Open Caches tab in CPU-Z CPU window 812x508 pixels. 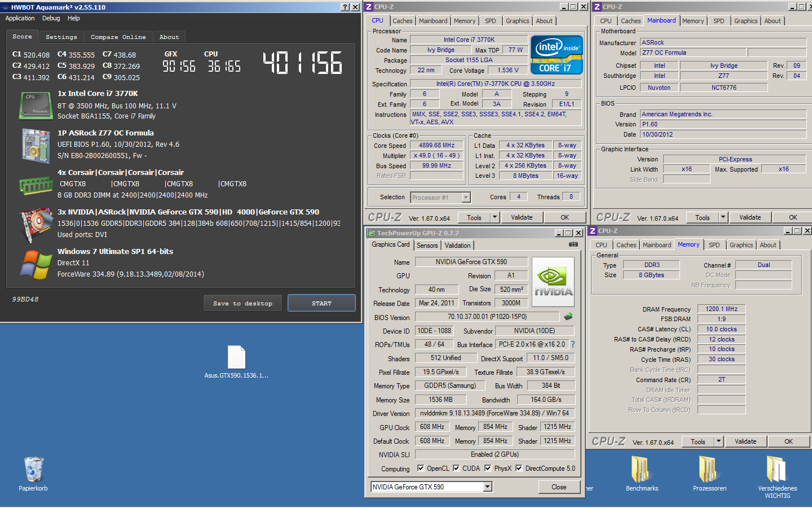(403, 21)
